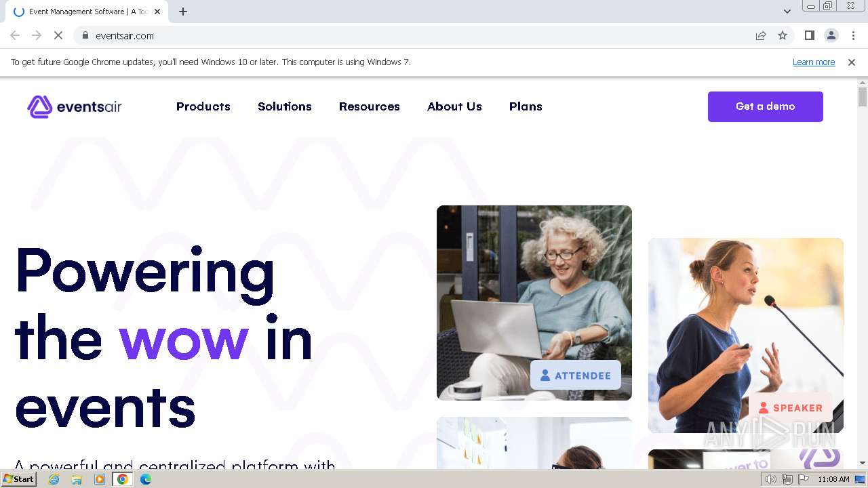Open the tab search dropdown arrow
The width and height of the screenshot is (868, 488).
click(787, 12)
